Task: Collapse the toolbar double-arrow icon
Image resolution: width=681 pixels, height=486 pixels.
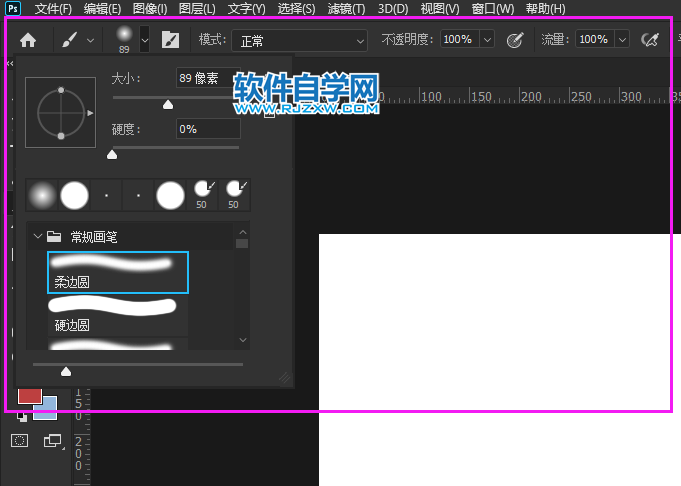Action: click(10, 63)
